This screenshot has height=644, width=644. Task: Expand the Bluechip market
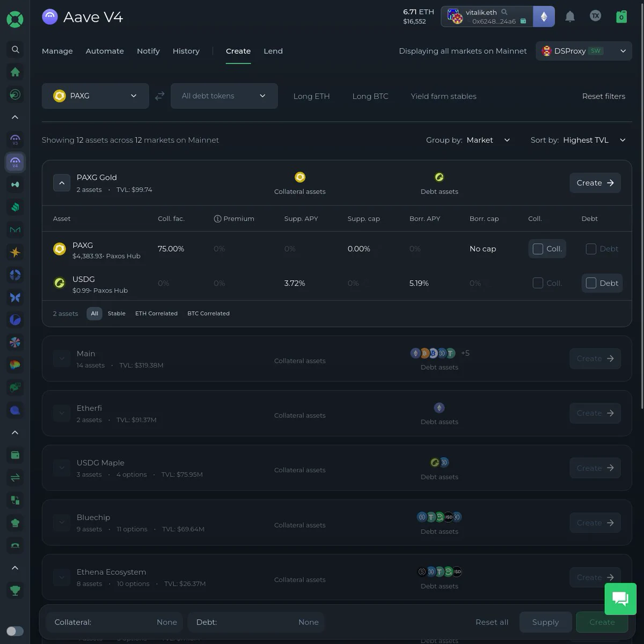click(62, 523)
